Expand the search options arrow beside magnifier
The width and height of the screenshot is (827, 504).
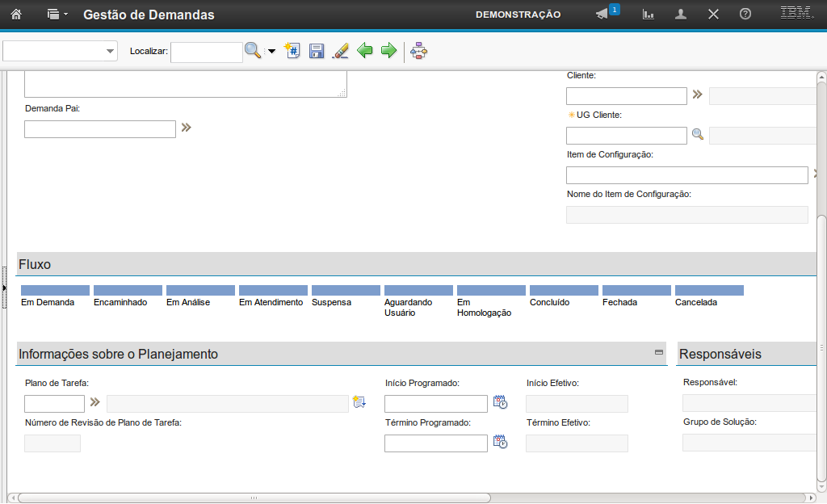point(271,52)
